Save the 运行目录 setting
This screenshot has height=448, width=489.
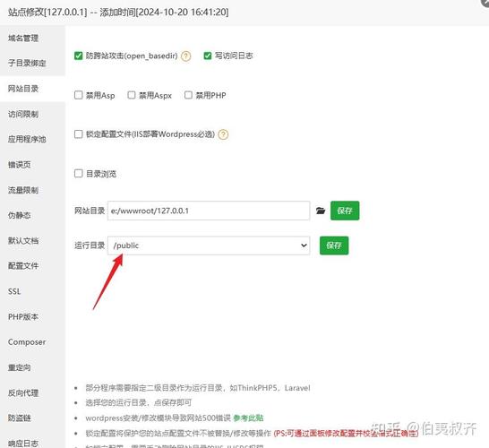point(334,246)
